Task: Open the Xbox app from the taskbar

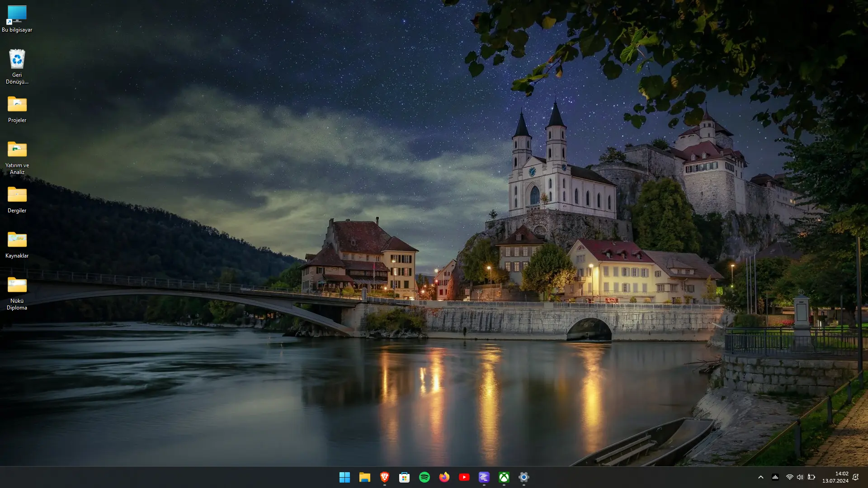Action: tap(504, 477)
